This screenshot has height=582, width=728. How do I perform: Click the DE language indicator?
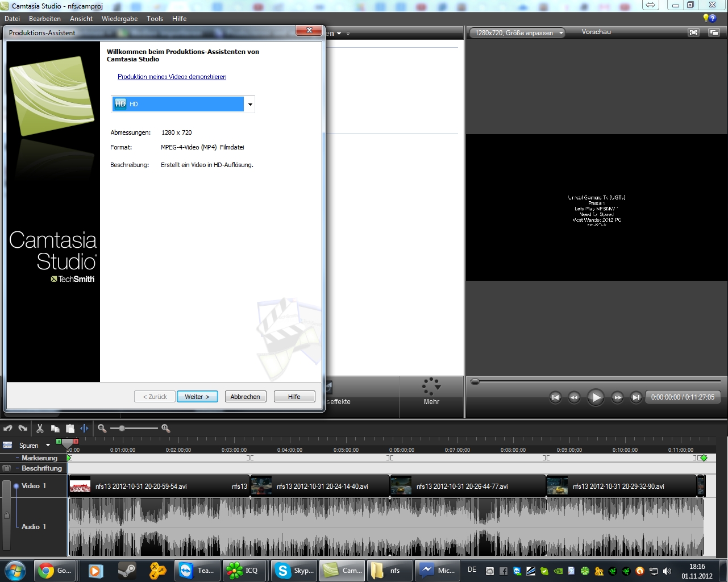pyautogui.click(x=472, y=569)
